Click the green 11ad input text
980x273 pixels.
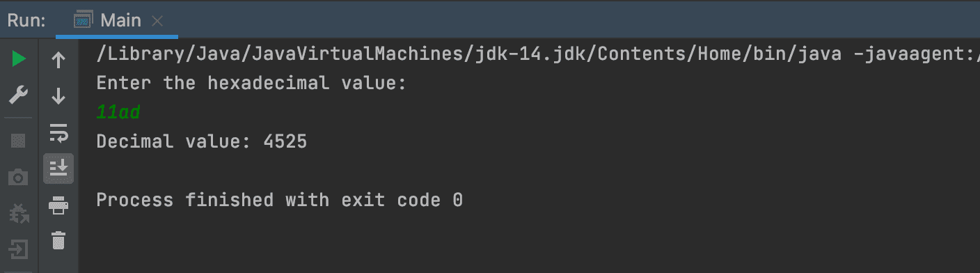(x=120, y=112)
